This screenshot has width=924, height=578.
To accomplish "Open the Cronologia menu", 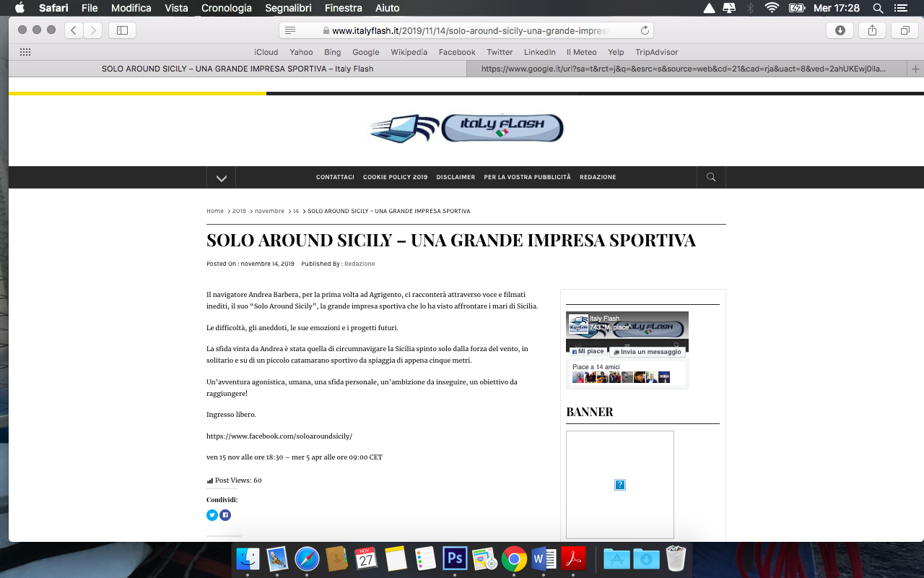I will tap(227, 8).
